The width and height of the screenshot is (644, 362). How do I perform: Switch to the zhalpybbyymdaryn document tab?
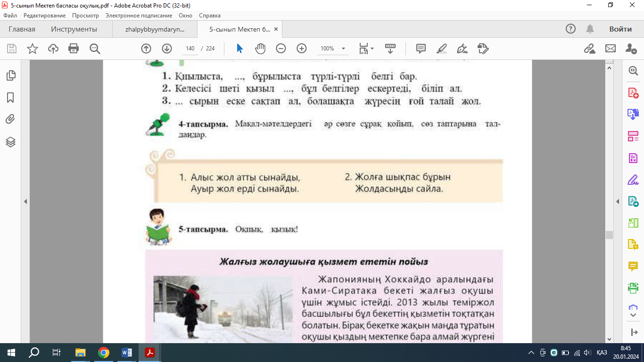tap(155, 29)
